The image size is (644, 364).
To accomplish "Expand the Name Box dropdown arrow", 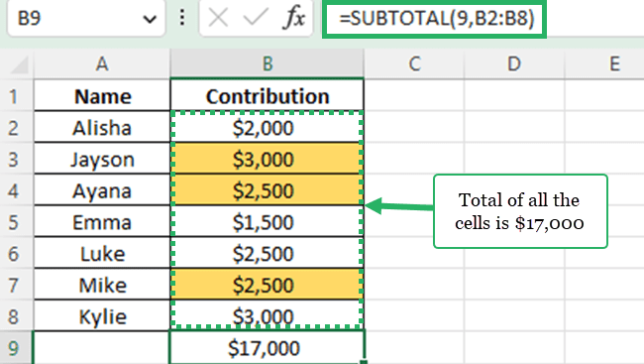I will (x=150, y=19).
